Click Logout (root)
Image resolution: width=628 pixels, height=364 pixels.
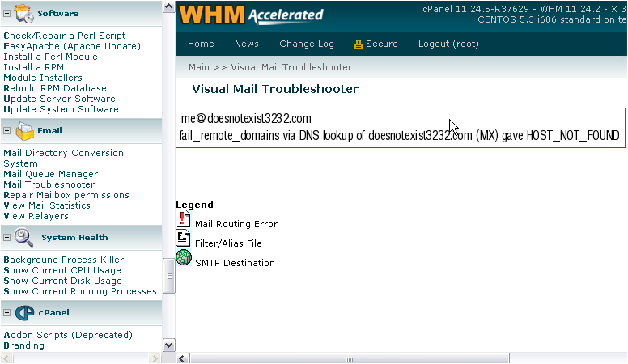tap(448, 44)
